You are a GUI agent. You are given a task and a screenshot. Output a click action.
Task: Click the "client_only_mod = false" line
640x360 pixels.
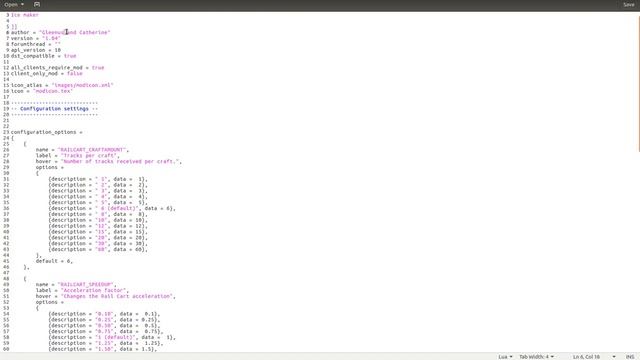(x=47, y=73)
